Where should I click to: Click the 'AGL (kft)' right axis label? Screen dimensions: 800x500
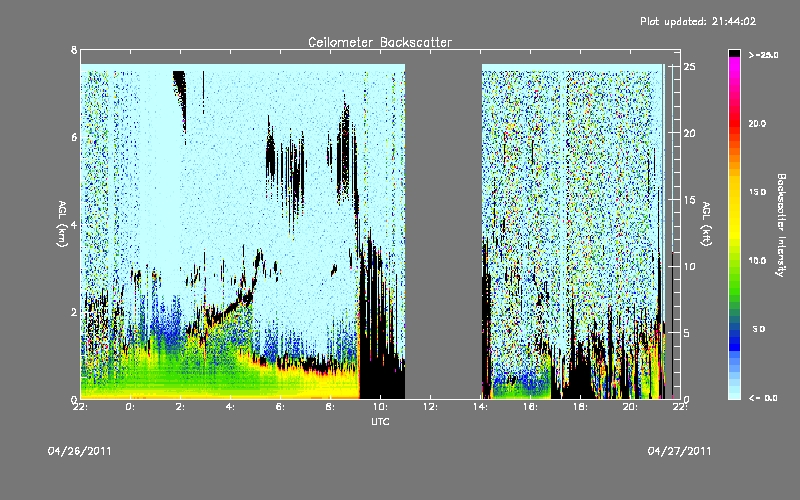click(x=706, y=224)
